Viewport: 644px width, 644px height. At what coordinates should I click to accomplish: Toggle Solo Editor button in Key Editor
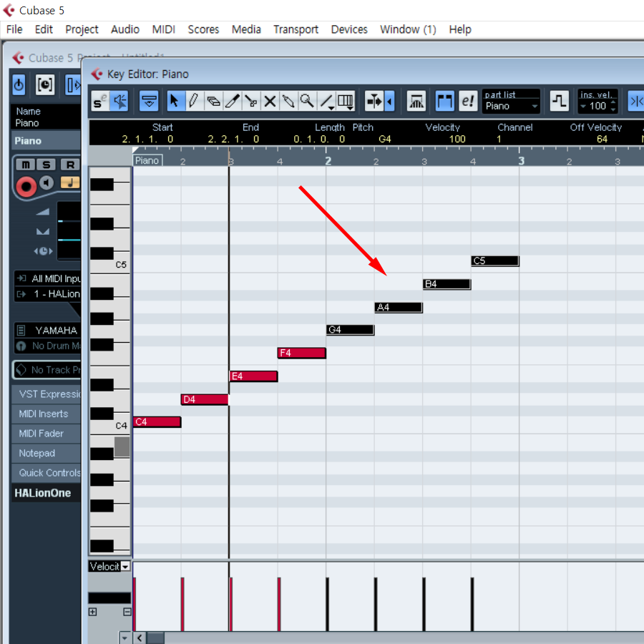(x=100, y=101)
